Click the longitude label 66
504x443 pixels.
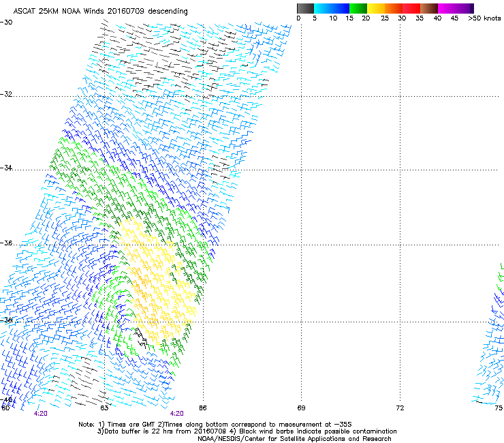(x=202, y=408)
